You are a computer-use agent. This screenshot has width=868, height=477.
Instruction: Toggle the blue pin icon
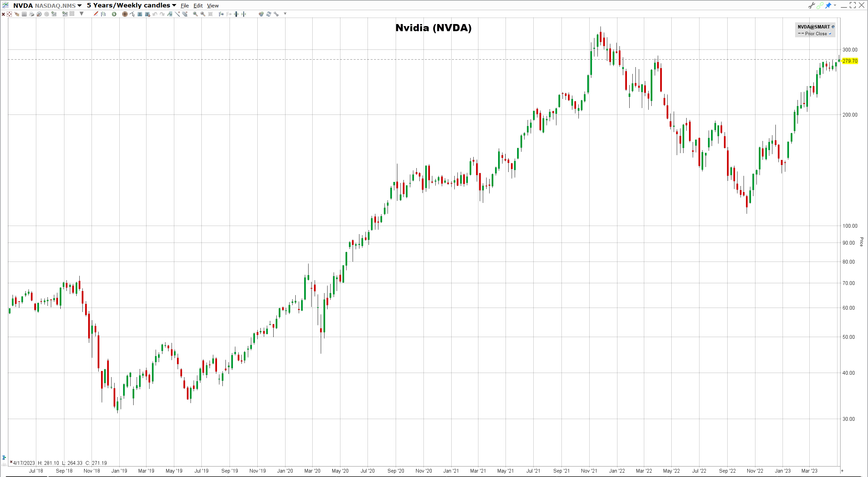[x=828, y=5]
